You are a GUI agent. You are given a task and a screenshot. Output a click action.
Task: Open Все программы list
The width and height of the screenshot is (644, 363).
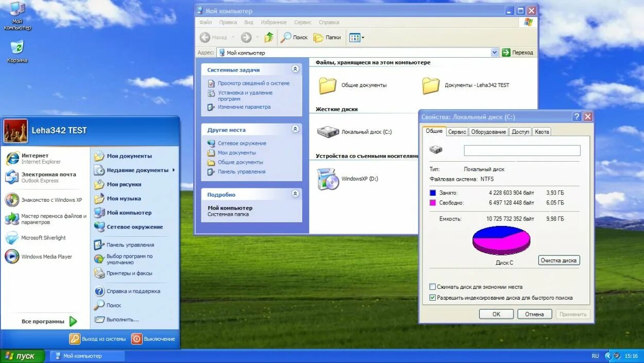(49, 321)
